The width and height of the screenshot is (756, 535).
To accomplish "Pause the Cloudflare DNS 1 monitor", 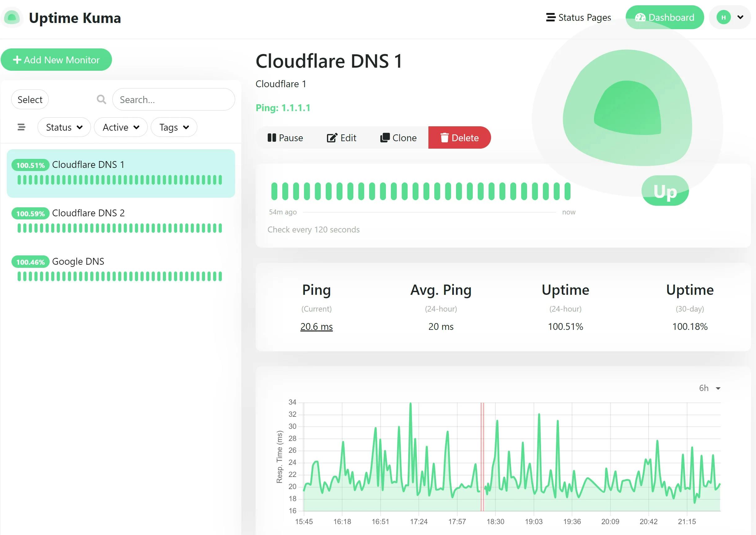I will point(285,138).
